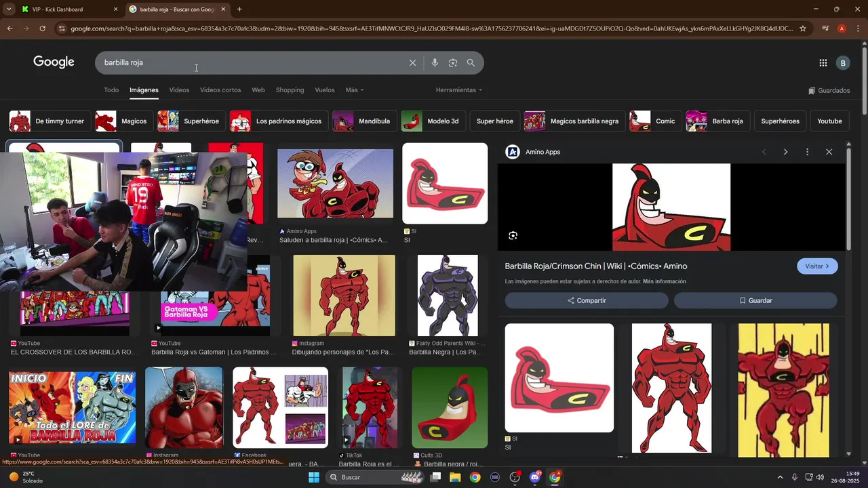Clear the search box with the X icon
The width and height of the screenshot is (868, 488).
pos(412,63)
